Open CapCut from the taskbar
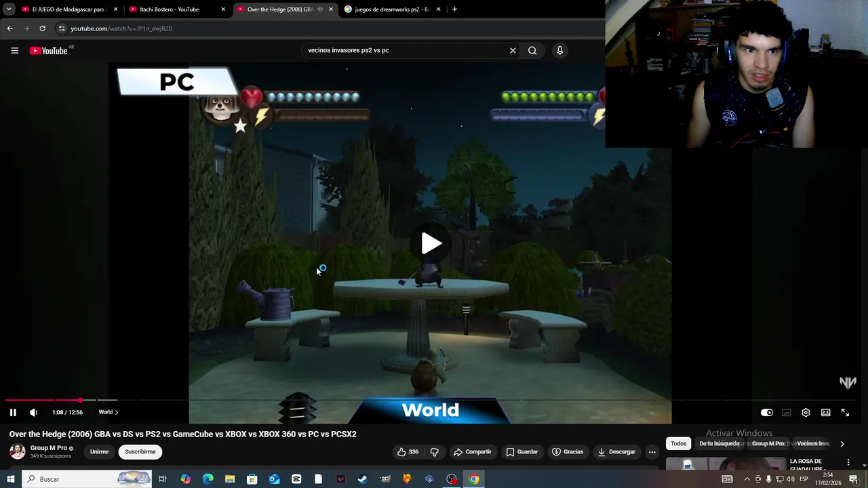Screen dimensions: 868x488 (296, 479)
